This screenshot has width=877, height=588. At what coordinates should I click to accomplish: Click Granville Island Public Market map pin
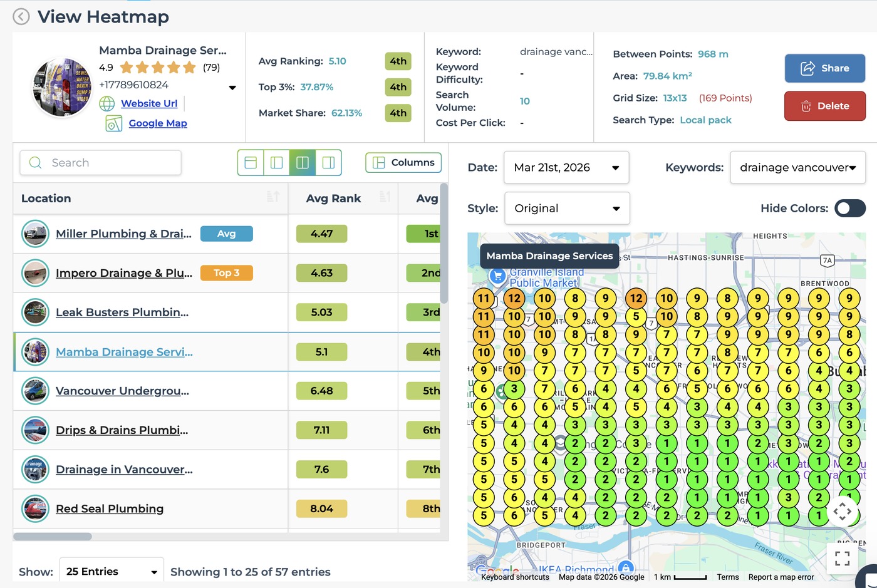(x=497, y=276)
